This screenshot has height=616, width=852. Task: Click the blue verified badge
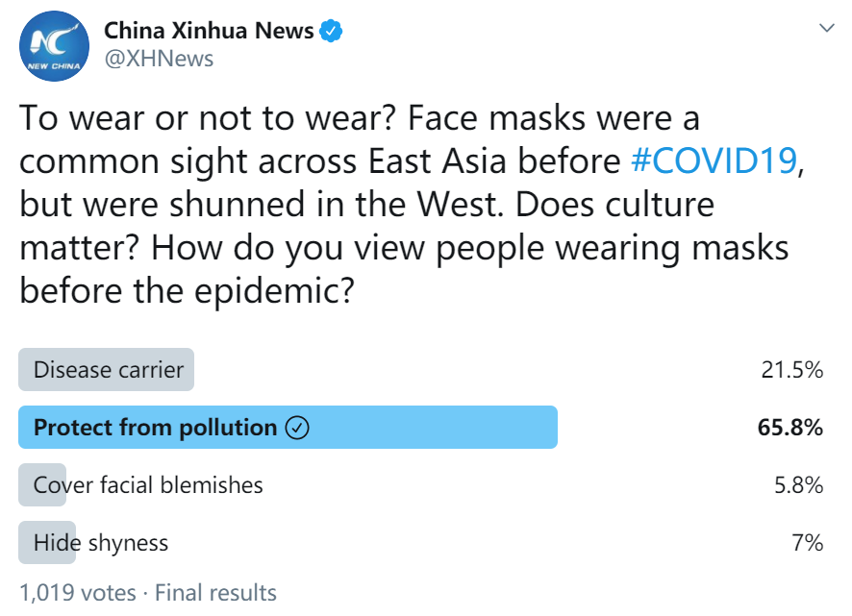click(x=332, y=31)
